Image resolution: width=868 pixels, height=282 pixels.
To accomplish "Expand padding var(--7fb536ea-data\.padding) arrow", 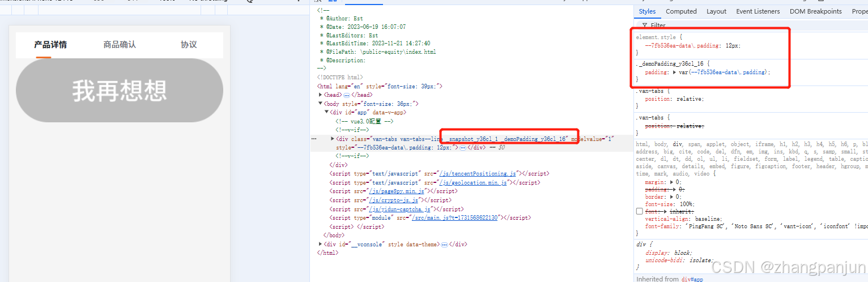I will pos(675,72).
